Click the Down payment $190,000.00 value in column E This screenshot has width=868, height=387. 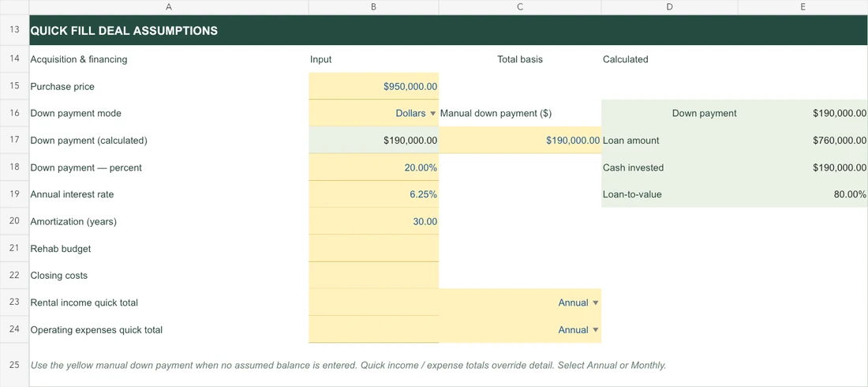point(840,114)
